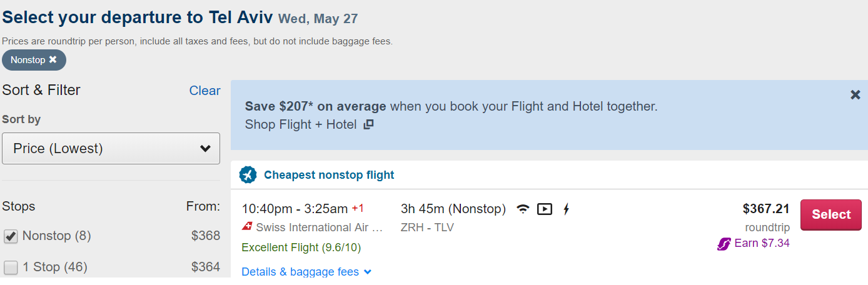Dismiss the Flight and Hotel savings banner

coord(855,94)
